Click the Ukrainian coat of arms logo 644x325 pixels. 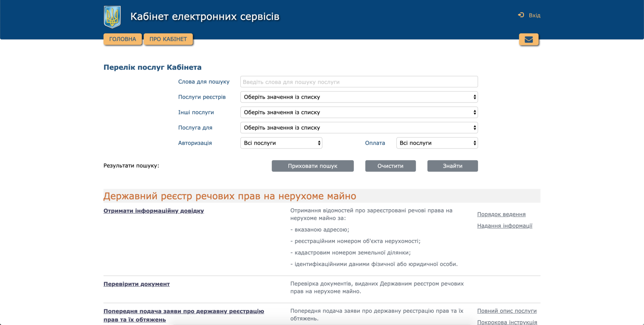pyautogui.click(x=112, y=17)
